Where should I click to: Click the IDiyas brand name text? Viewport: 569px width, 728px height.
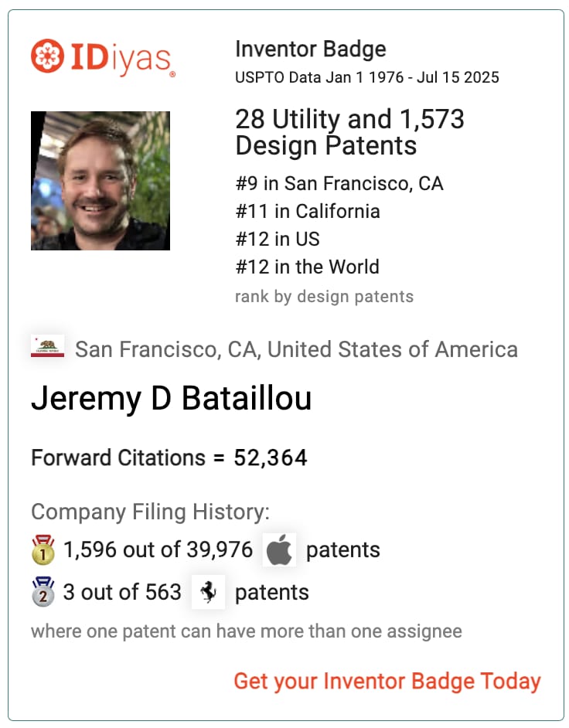121,59
